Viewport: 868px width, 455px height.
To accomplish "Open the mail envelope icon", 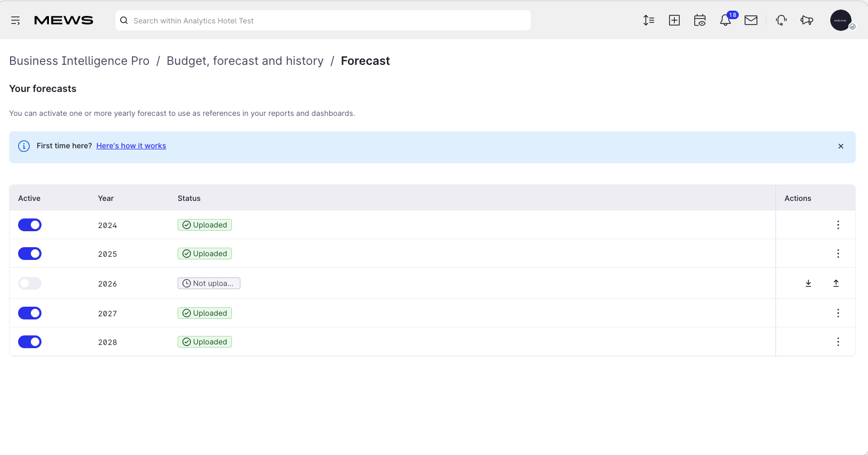I will [x=751, y=20].
